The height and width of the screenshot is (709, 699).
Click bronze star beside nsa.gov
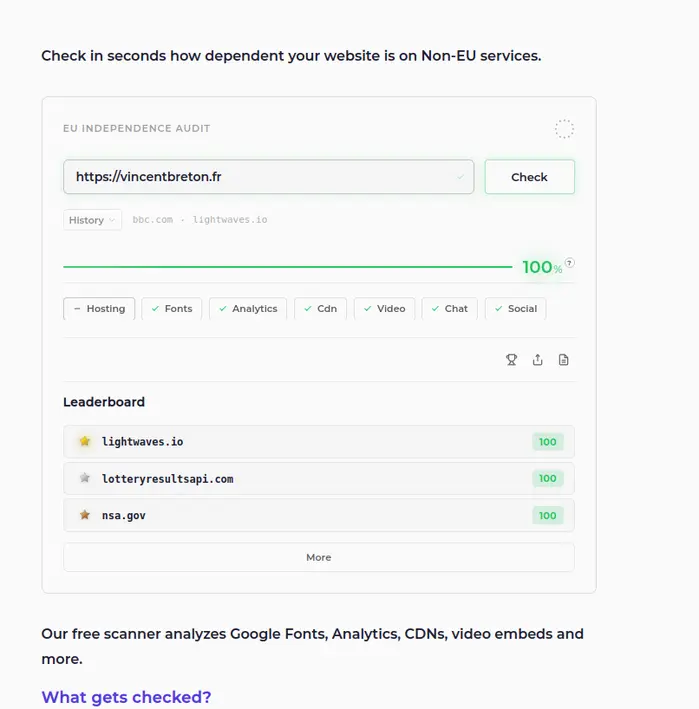click(85, 515)
